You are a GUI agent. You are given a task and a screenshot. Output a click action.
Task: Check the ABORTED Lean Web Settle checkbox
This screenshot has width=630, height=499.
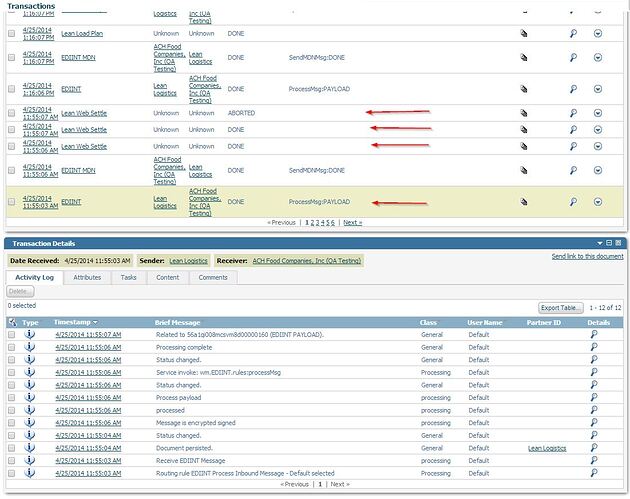click(12, 113)
